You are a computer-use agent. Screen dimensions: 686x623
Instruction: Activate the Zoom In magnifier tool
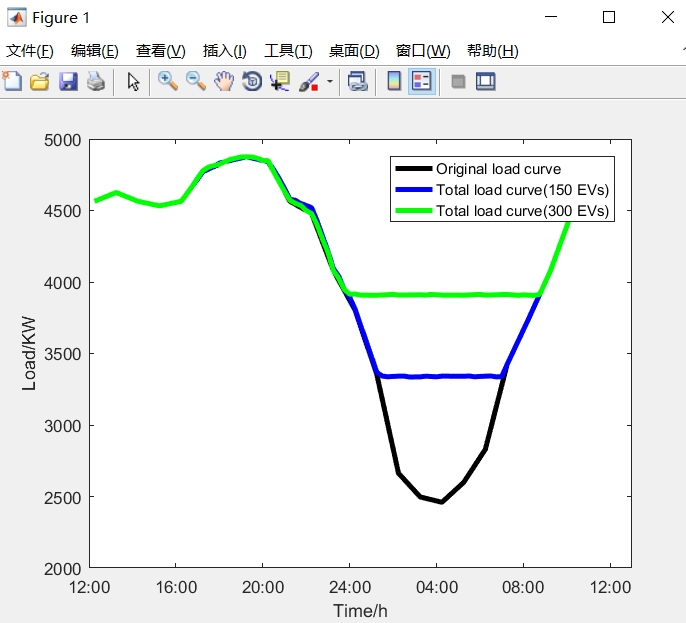168,81
